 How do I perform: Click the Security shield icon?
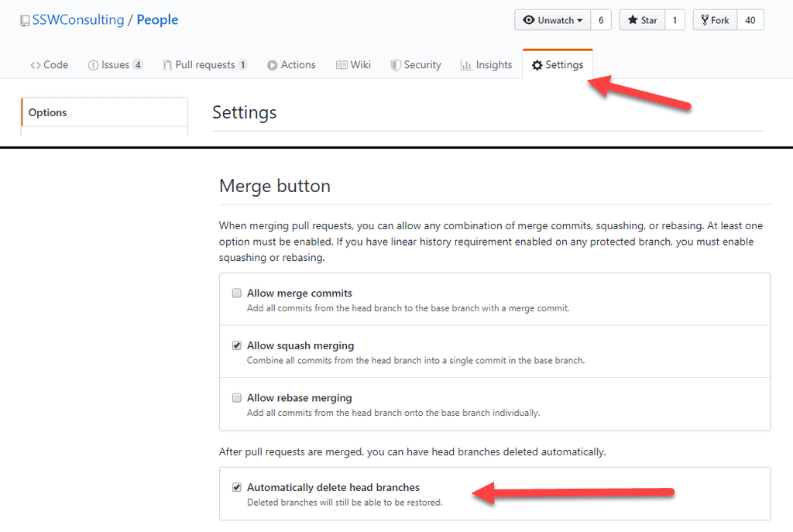click(x=396, y=65)
